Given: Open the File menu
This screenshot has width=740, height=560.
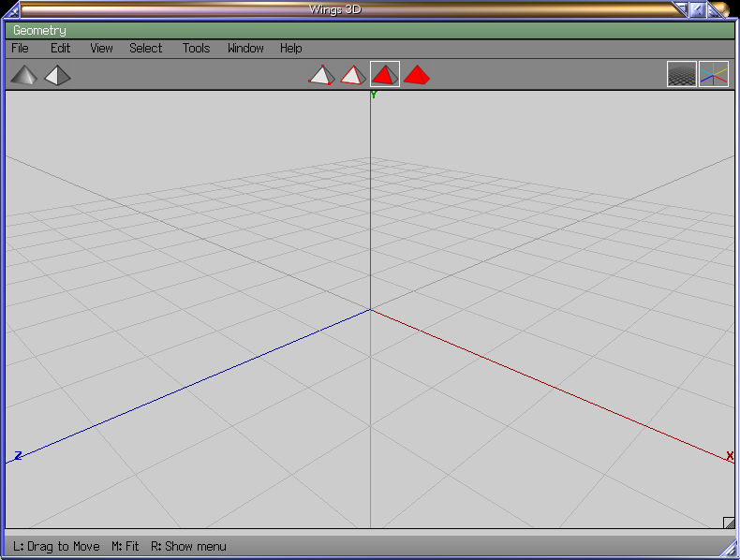Looking at the screenshot, I should (20, 49).
